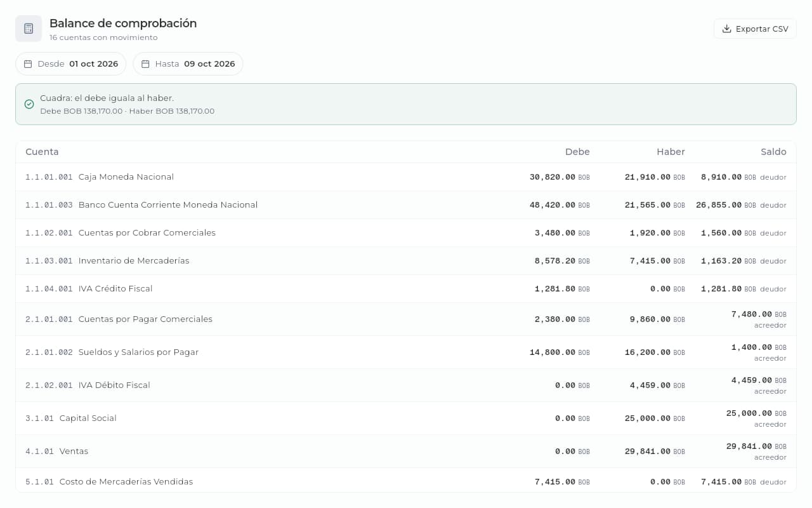This screenshot has width=812, height=508.
Task: Select Cuentas por Pagar Comerciales account
Action: pos(406,319)
